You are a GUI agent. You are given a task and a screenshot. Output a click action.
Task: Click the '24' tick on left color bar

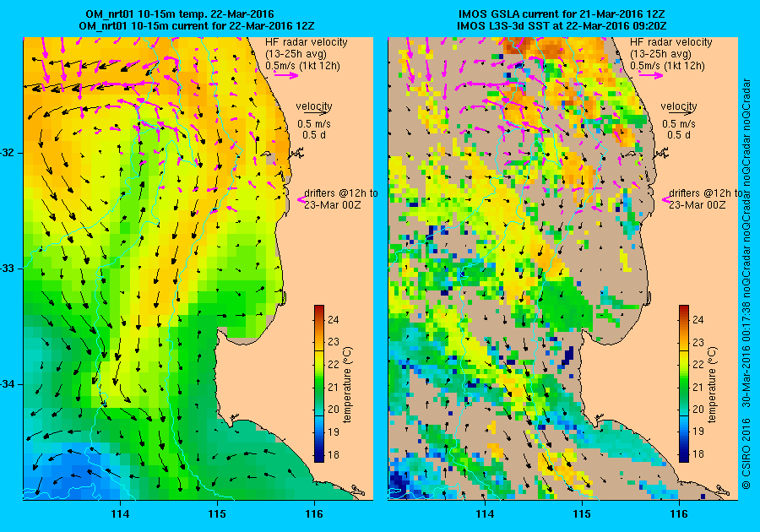click(334, 320)
